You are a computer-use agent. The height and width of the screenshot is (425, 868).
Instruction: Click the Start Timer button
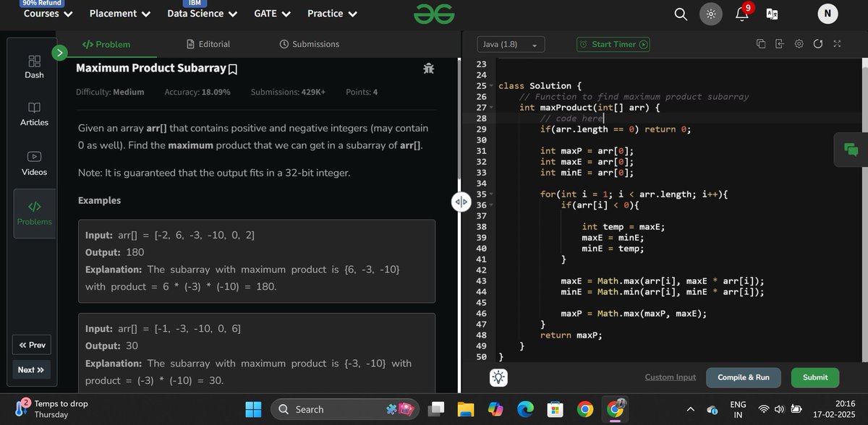(613, 44)
